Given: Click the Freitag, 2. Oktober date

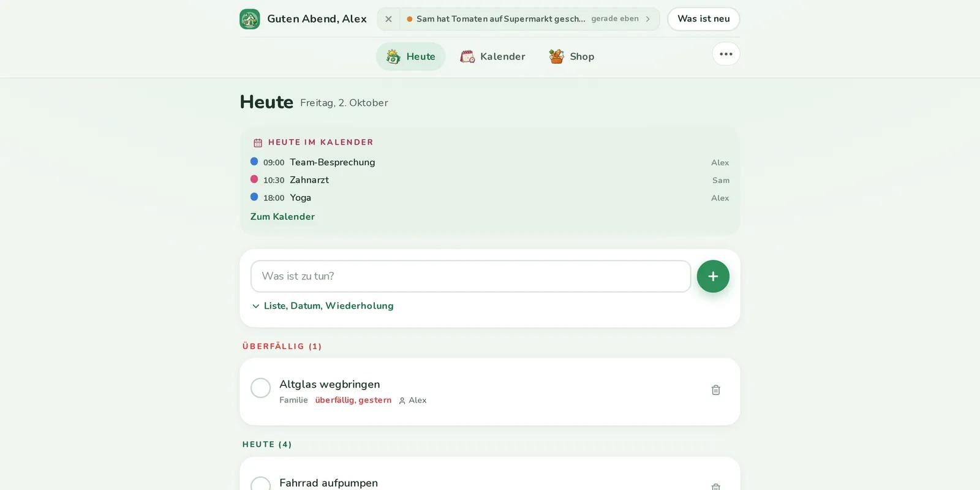Looking at the screenshot, I should (x=344, y=103).
